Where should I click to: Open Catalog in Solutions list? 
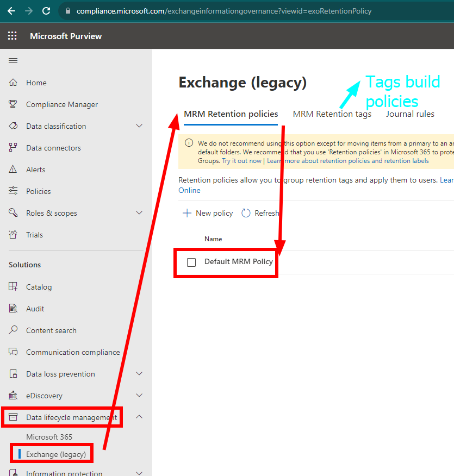coord(39,287)
